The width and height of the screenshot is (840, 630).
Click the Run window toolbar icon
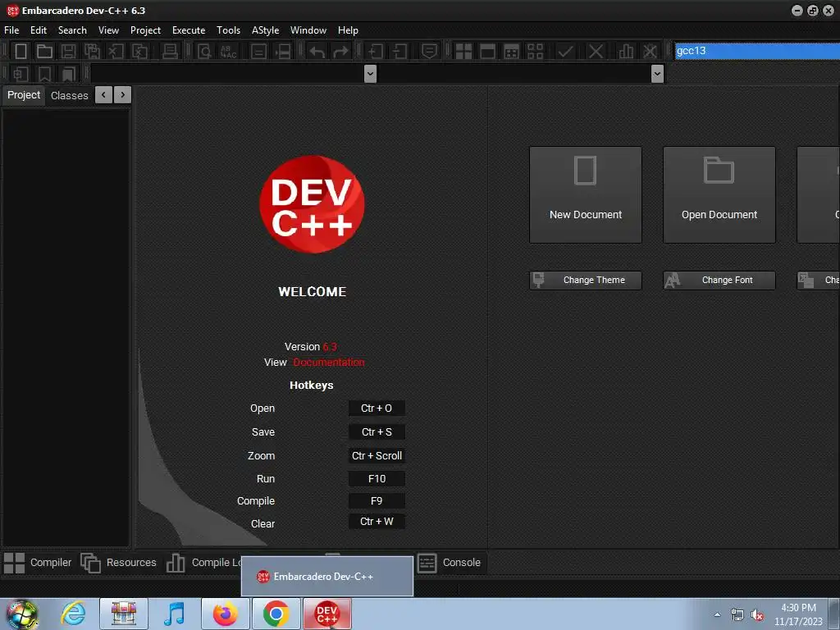(487, 52)
